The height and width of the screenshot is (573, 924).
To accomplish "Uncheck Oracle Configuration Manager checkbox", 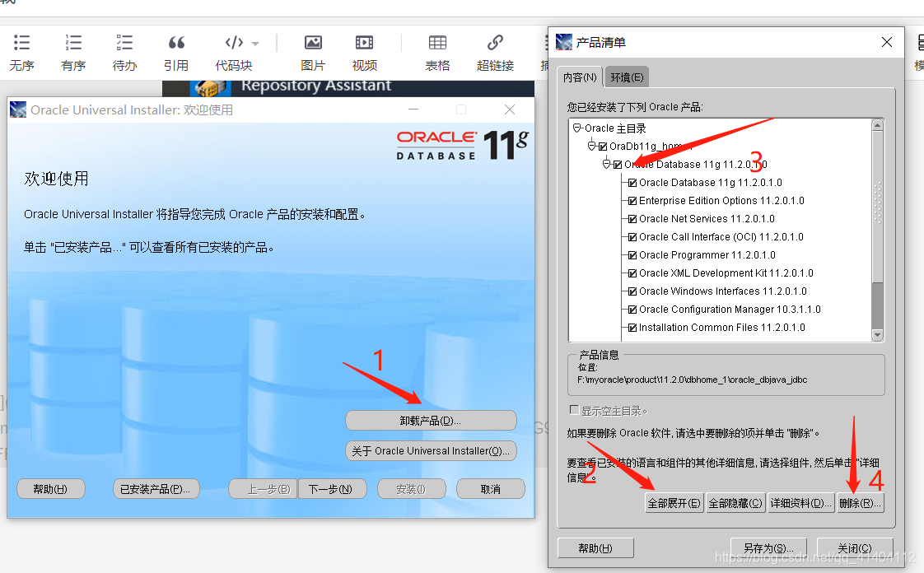I will tap(632, 310).
